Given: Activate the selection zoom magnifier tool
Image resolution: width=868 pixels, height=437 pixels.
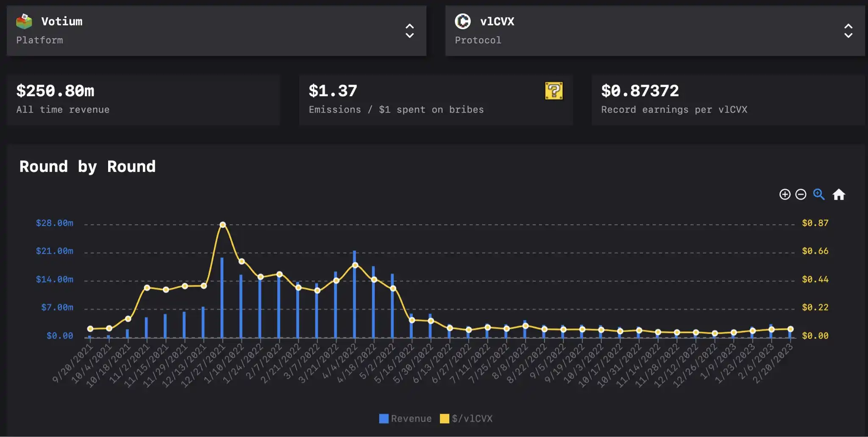Looking at the screenshot, I should pos(819,194).
